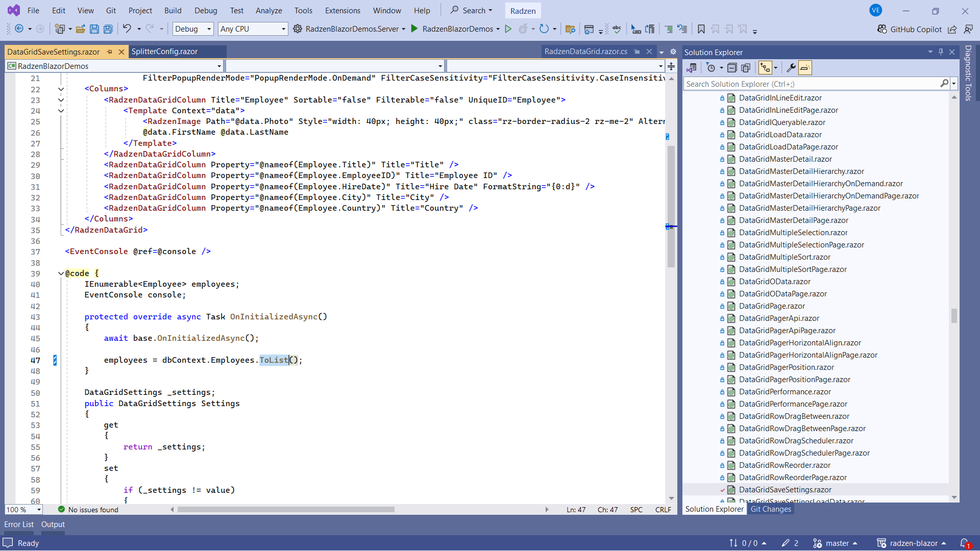Viewport: 980px width, 551px height.
Task: Click the Save All toolbar icon
Action: click(x=108, y=29)
